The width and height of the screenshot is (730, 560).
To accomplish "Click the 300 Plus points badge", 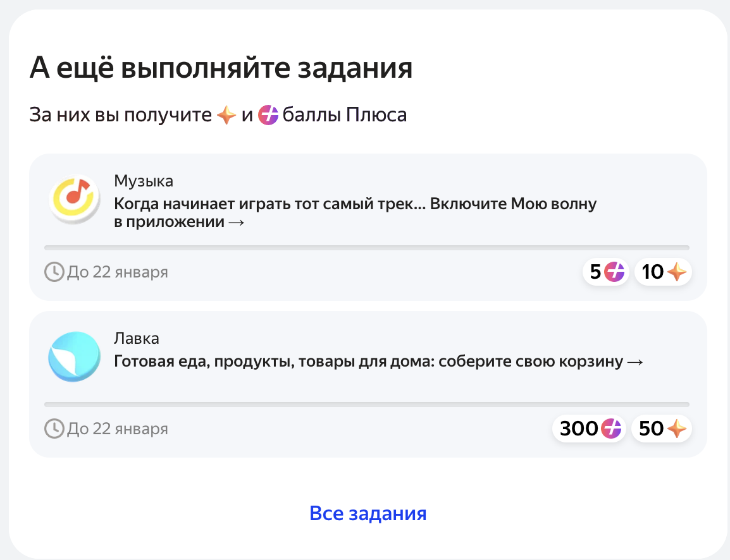I will (589, 429).
